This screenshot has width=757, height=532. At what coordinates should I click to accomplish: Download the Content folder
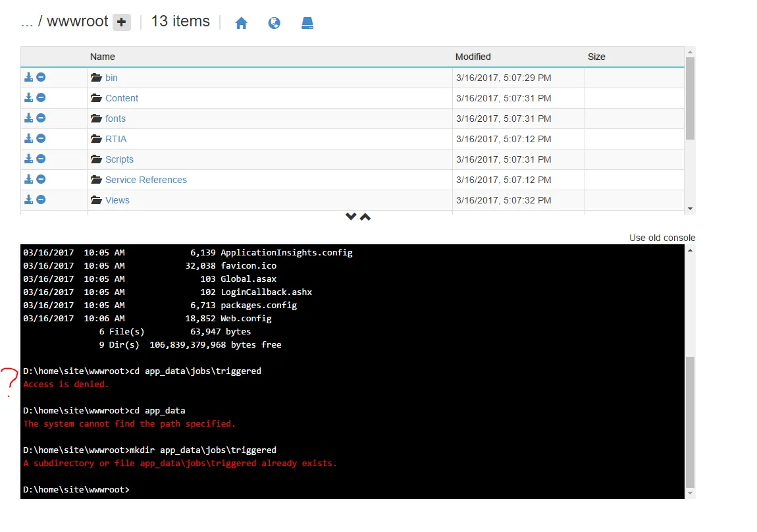point(28,97)
